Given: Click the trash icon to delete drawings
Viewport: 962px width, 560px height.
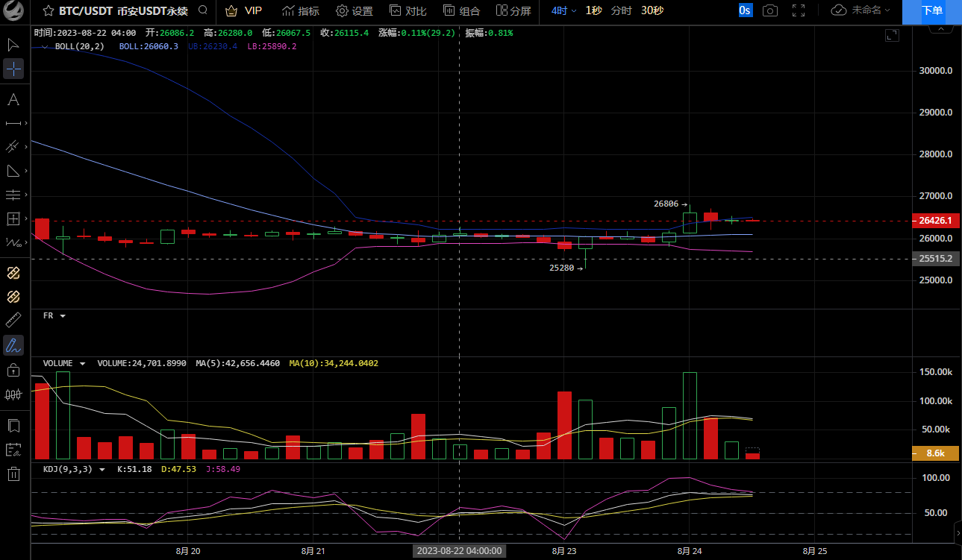Looking at the screenshot, I should point(13,474).
